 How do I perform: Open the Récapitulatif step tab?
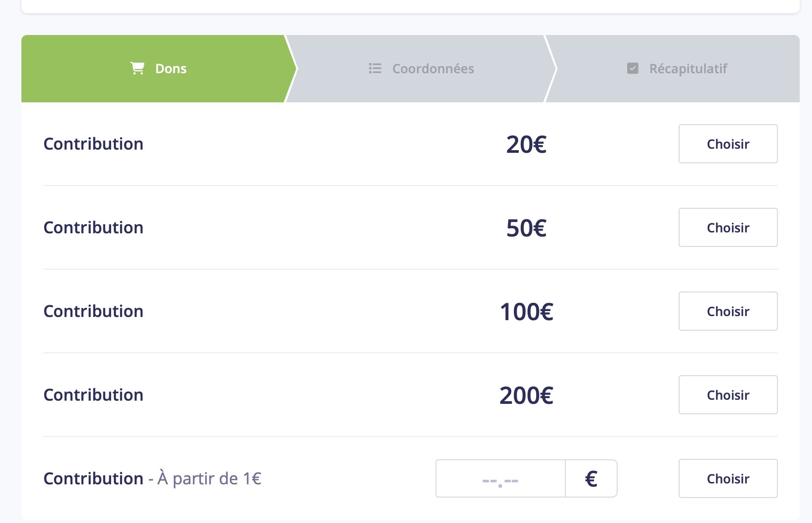click(x=677, y=69)
